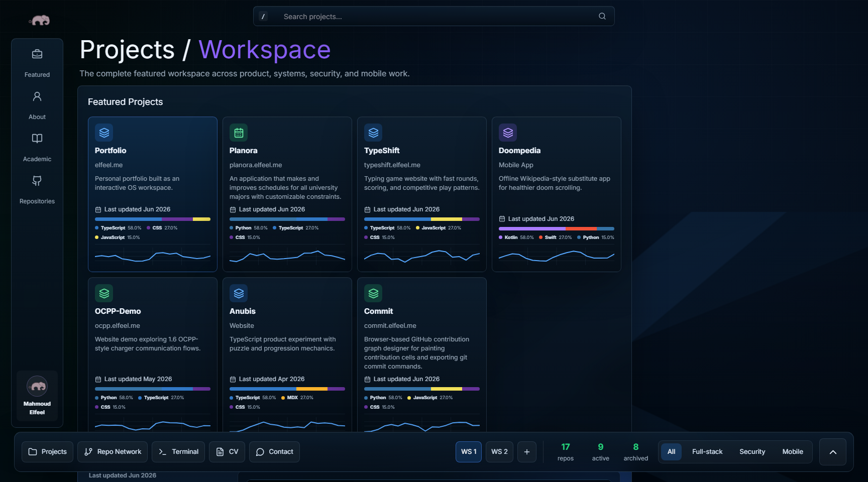
Task: Filter projects by Full-stack
Action: 707,452
